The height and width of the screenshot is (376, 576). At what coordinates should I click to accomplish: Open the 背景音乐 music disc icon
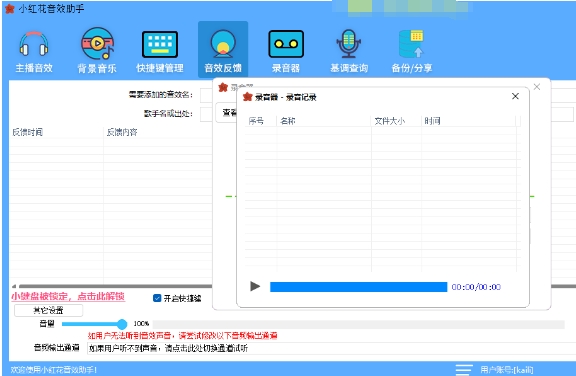97,44
